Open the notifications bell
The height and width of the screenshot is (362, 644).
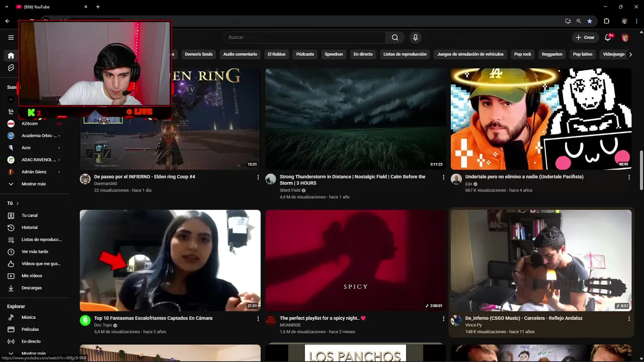[608, 37]
